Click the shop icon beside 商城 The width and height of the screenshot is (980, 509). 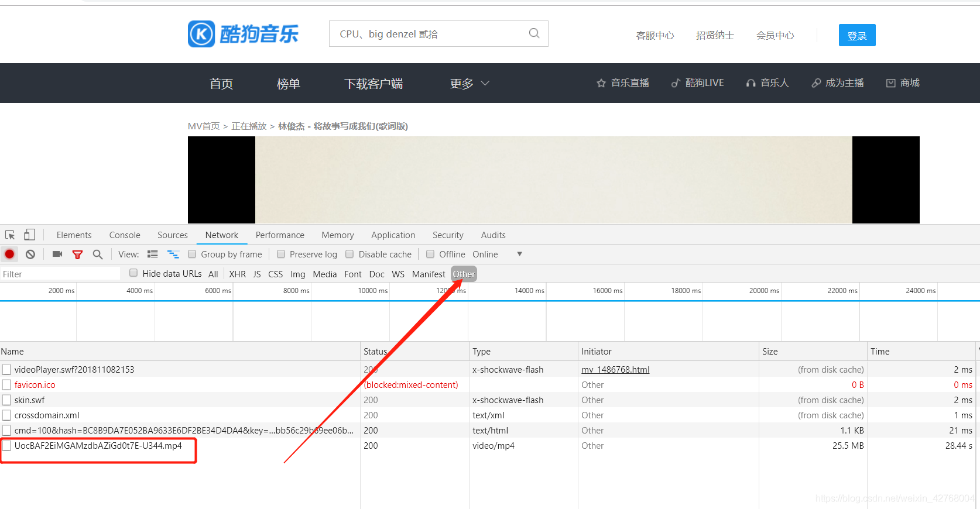pyautogui.click(x=890, y=83)
